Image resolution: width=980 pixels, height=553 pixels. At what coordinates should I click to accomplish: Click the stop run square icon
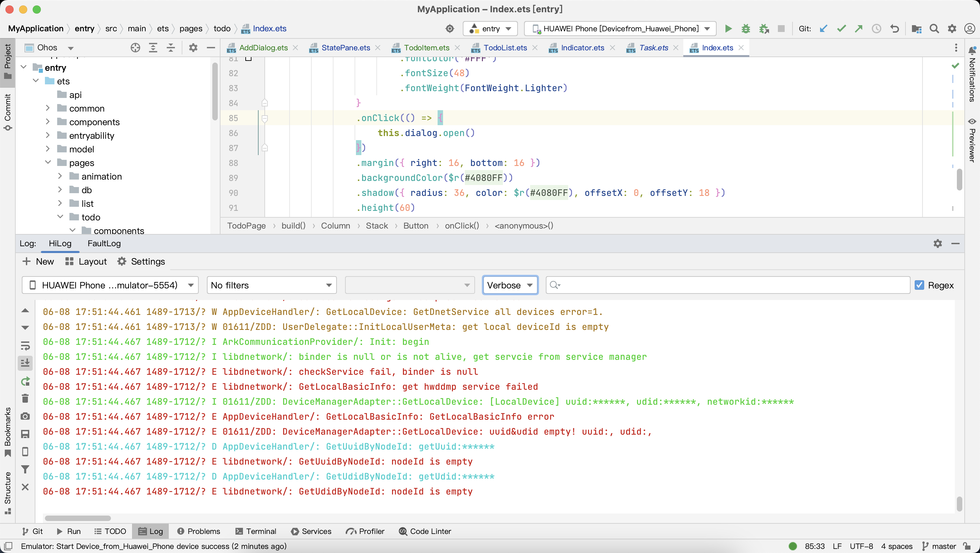tap(781, 29)
